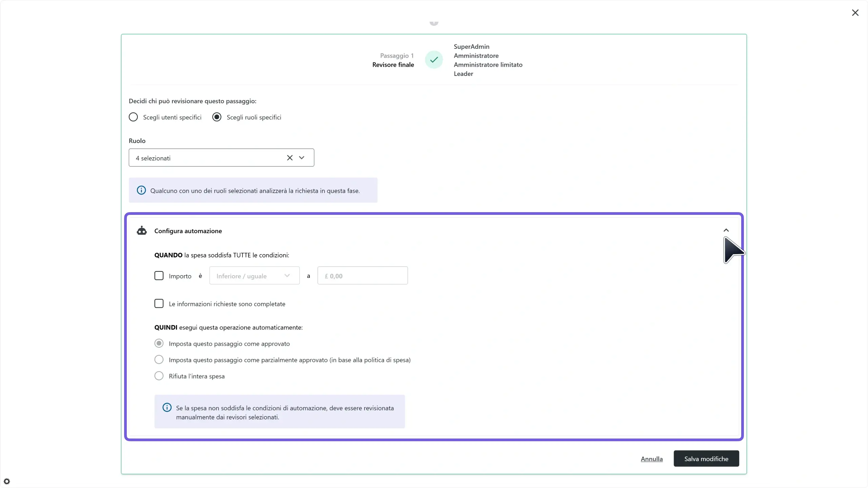Screen dimensions: 868x488
Task: Click the info icon in the roles notice
Action: [x=141, y=190]
